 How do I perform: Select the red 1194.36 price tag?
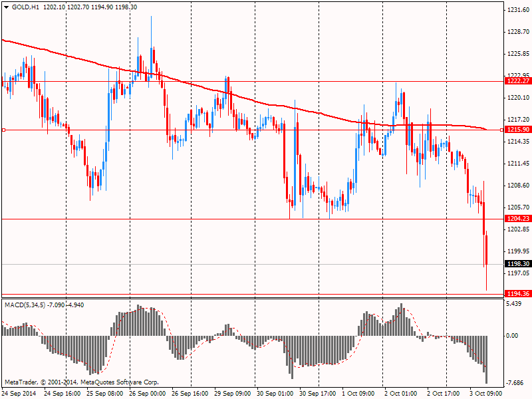(517, 294)
